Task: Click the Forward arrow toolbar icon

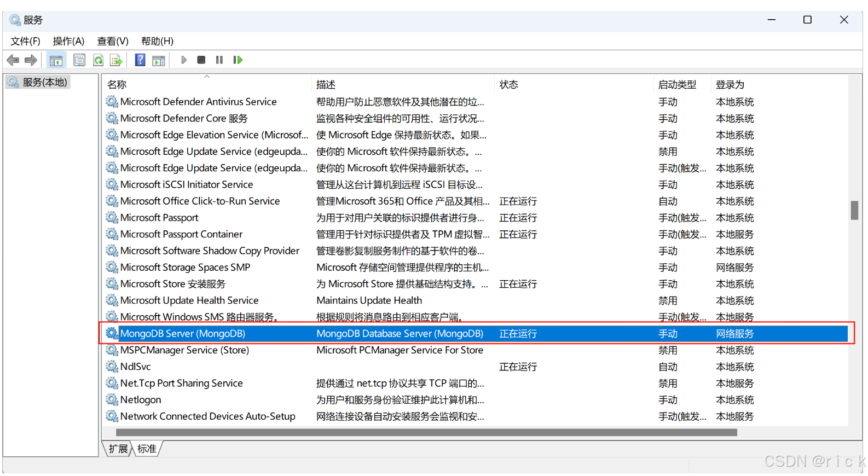Action: (x=31, y=60)
